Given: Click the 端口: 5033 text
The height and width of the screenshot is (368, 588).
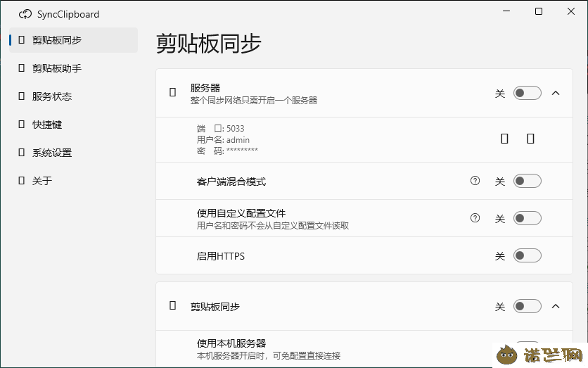Looking at the screenshot, I should 221,129.
